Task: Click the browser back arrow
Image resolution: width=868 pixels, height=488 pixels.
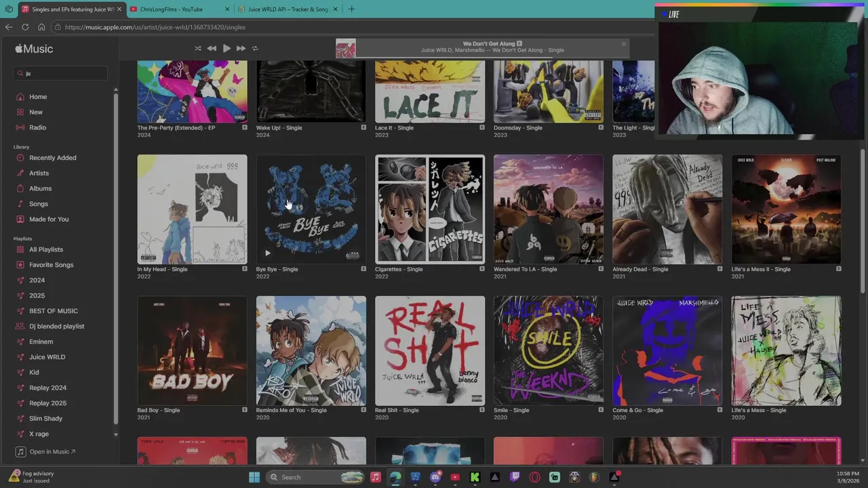Action: tap(9, 27)
